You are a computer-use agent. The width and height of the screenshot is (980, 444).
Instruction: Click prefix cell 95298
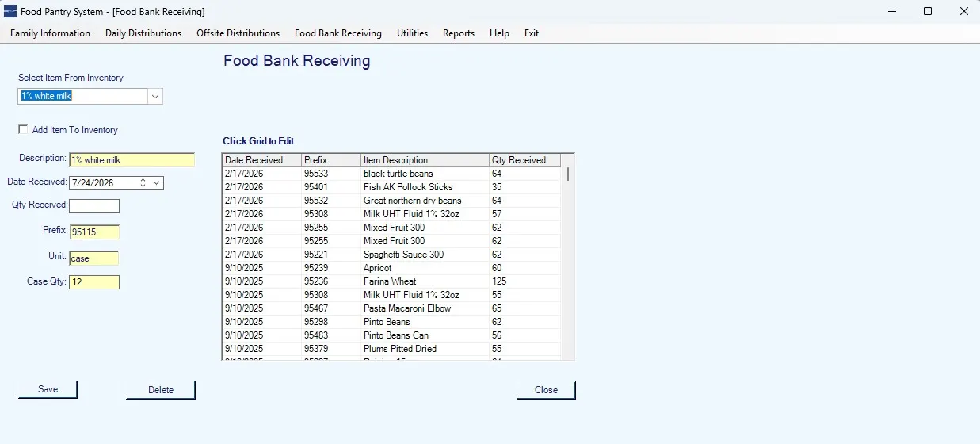pyautogui.click(x=331, y=322)
